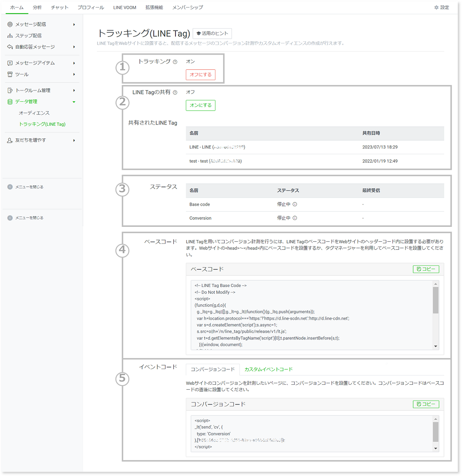Click the 友だちを増やす add-friend icon
The height and width of the screenshot is (476, 462).
click(10, 140)
